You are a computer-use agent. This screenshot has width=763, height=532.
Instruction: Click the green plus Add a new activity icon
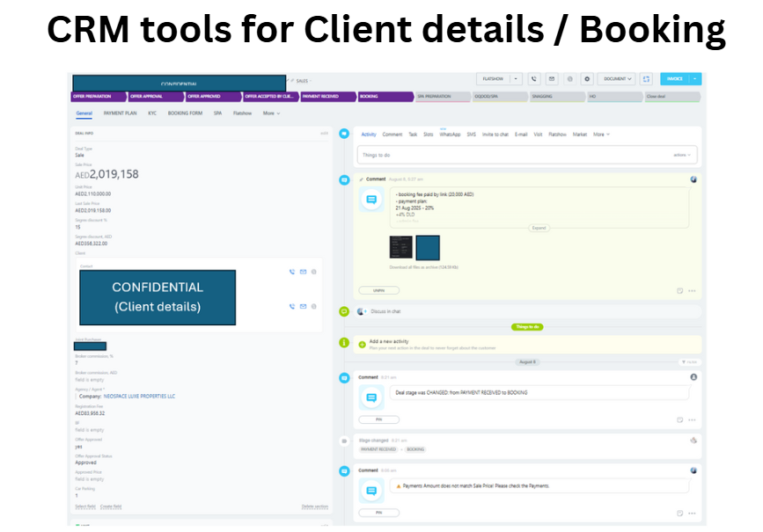tap(344, 343)
